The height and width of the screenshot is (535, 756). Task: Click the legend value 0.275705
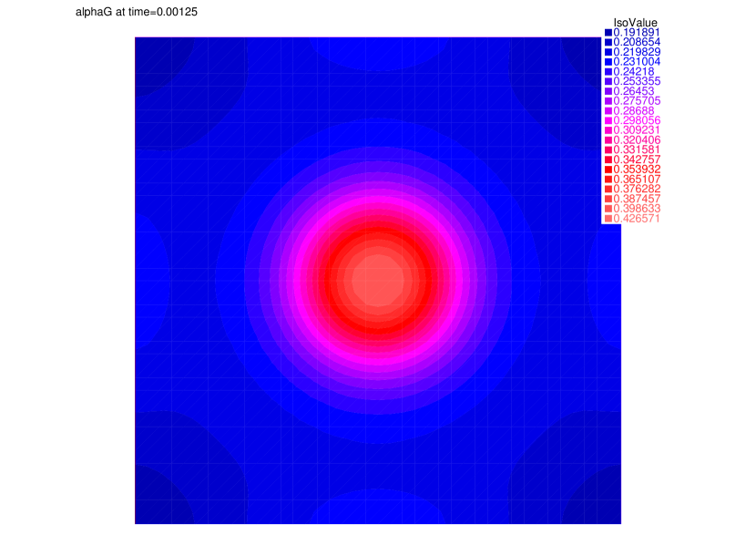tap(637, 101)
